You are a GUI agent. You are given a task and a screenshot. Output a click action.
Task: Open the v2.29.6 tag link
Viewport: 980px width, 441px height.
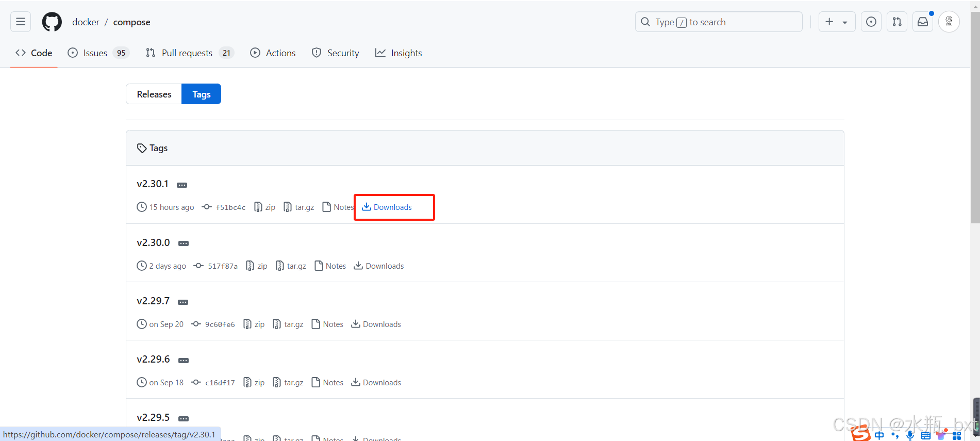tap(153, 359)
